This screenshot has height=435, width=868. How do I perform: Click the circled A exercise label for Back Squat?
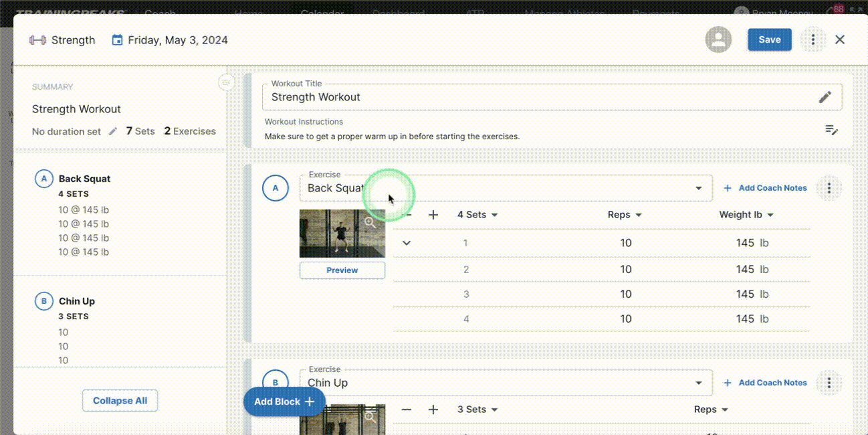(x=276, y=188)
